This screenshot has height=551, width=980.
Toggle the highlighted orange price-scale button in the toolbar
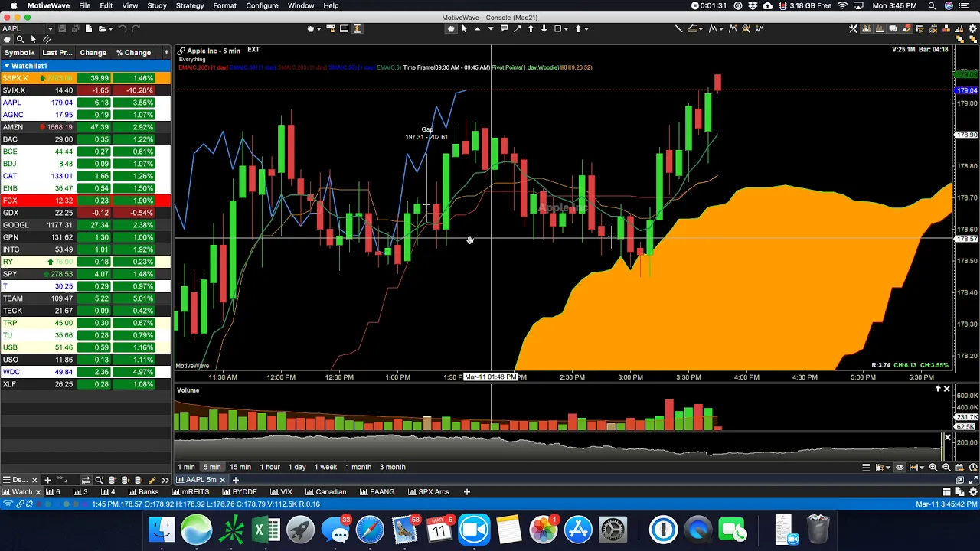(x=357, y=28)
